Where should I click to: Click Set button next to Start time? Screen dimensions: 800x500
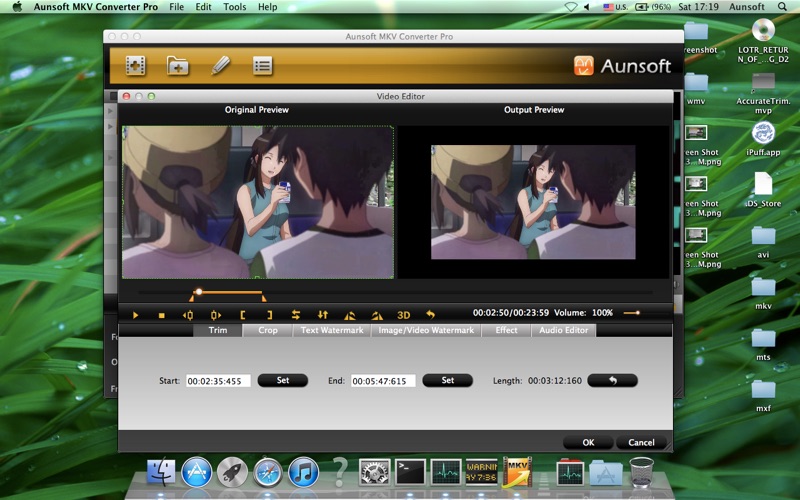click(283, 381)
